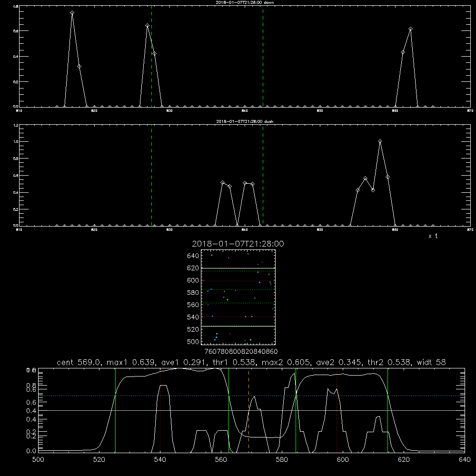Screen dimensions: 476x476
Task: Select the 'max1 0.639' value
Action: [x=129, y=362]
